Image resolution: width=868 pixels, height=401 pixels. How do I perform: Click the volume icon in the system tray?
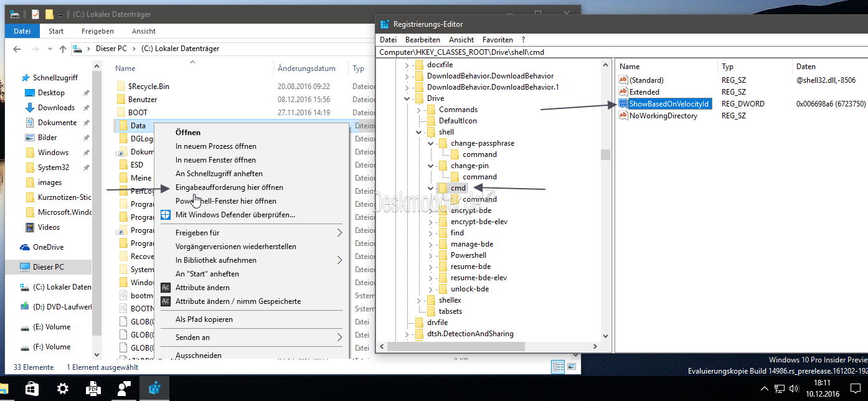tap(793, 389)
